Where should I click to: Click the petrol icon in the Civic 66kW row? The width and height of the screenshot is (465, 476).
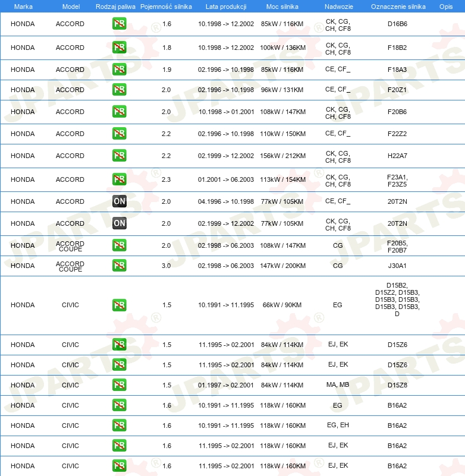pyautogui.click(x=119, y=305)
